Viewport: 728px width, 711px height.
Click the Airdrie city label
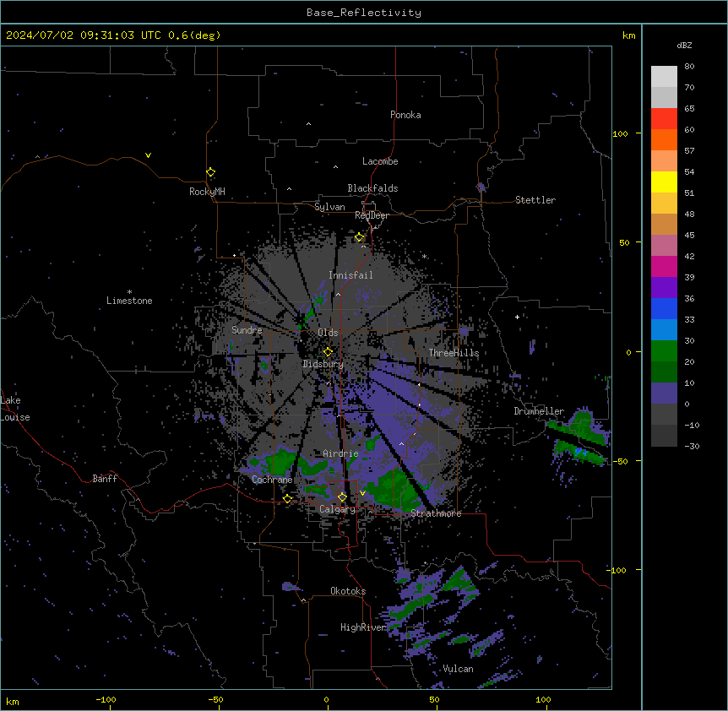[340, 453]
